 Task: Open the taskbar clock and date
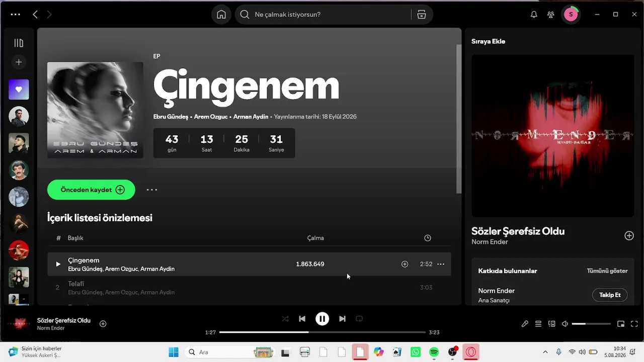(x=615, y=352)
